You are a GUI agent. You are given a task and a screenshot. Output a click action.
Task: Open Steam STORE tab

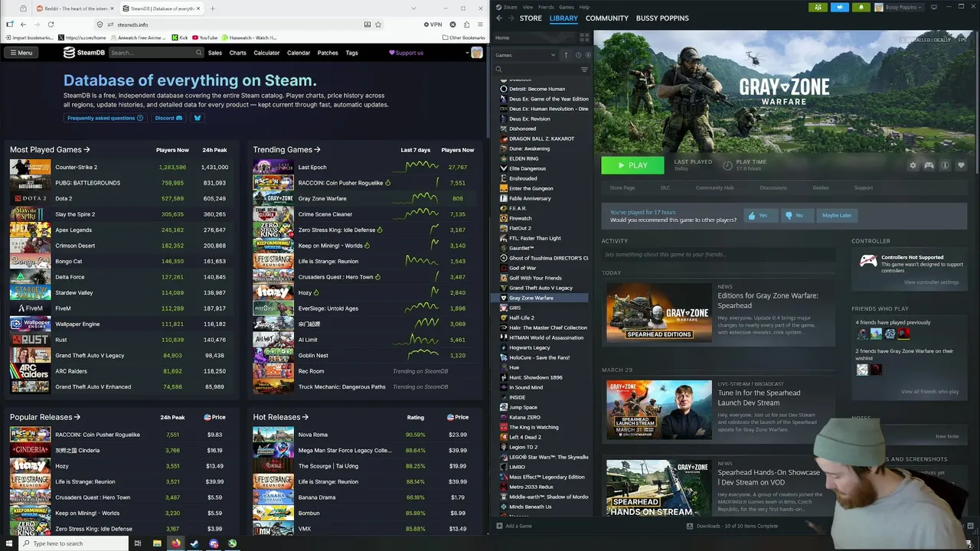click(x=531, y=18)
